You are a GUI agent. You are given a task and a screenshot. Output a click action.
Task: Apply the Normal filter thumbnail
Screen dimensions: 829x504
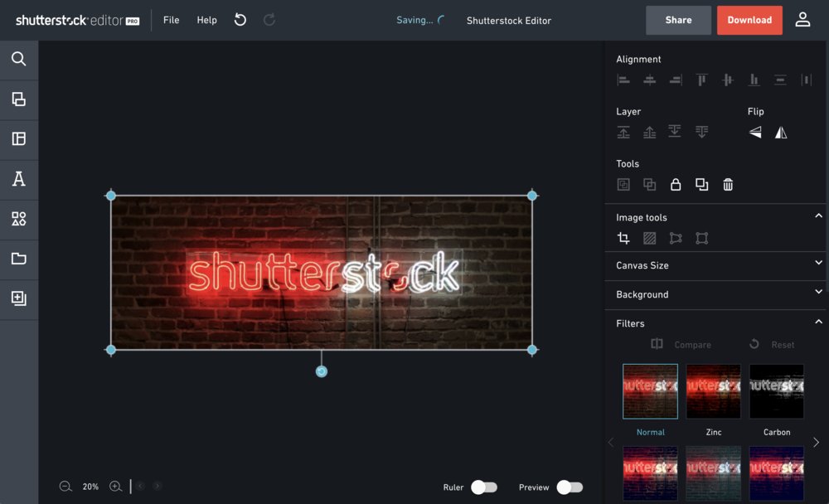(650, 391)
